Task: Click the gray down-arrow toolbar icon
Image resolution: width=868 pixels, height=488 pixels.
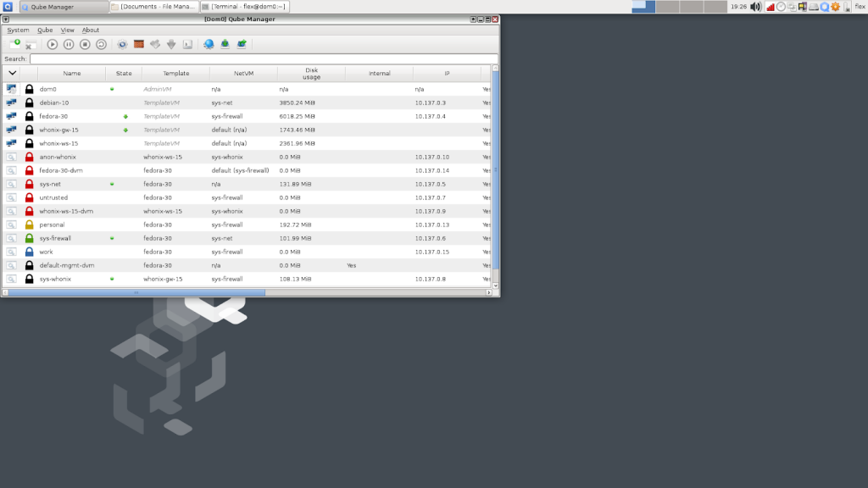Action: [x=171, y=44]
